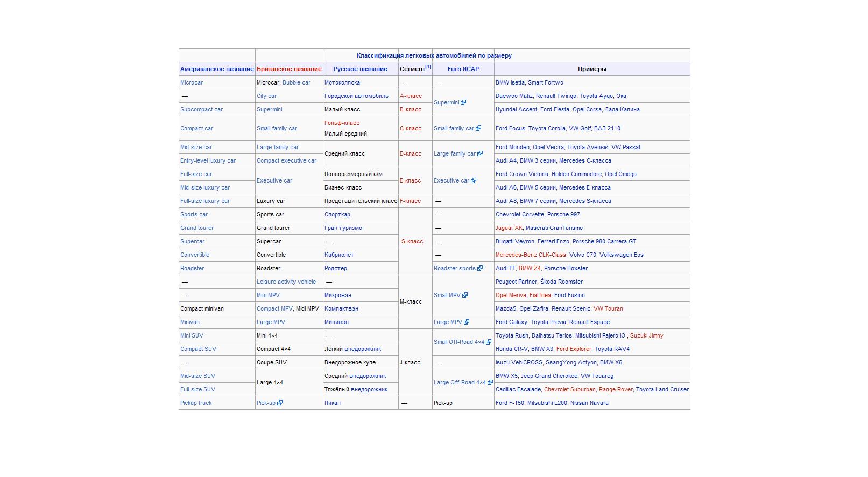Click the Euro NCAP column header link
This screenshot has width=868, height=477.
tap(463, 69)
